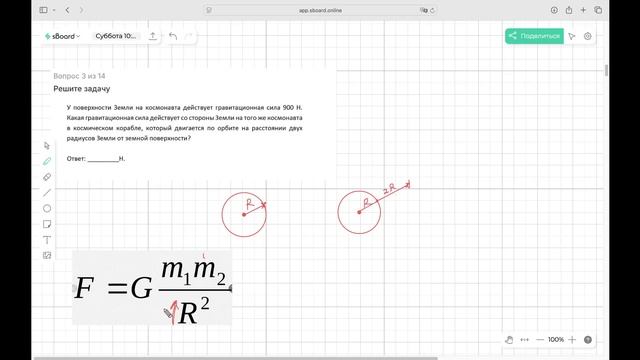Click the app.sboard.online address bar
The width and height of the screenshot is (640, 360).
(320, 10)
